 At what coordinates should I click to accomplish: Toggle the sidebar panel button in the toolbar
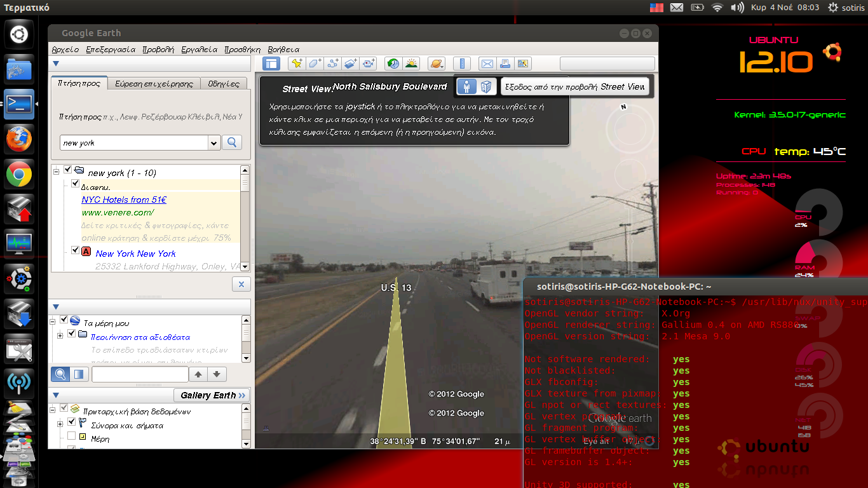[271, 64]
